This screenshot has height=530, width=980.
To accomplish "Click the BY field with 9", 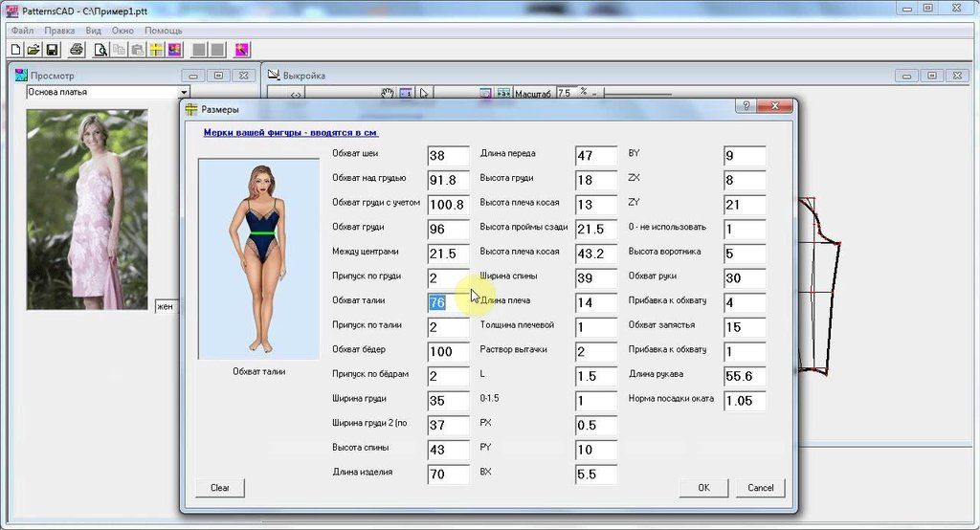I will [x=745, y=156].
